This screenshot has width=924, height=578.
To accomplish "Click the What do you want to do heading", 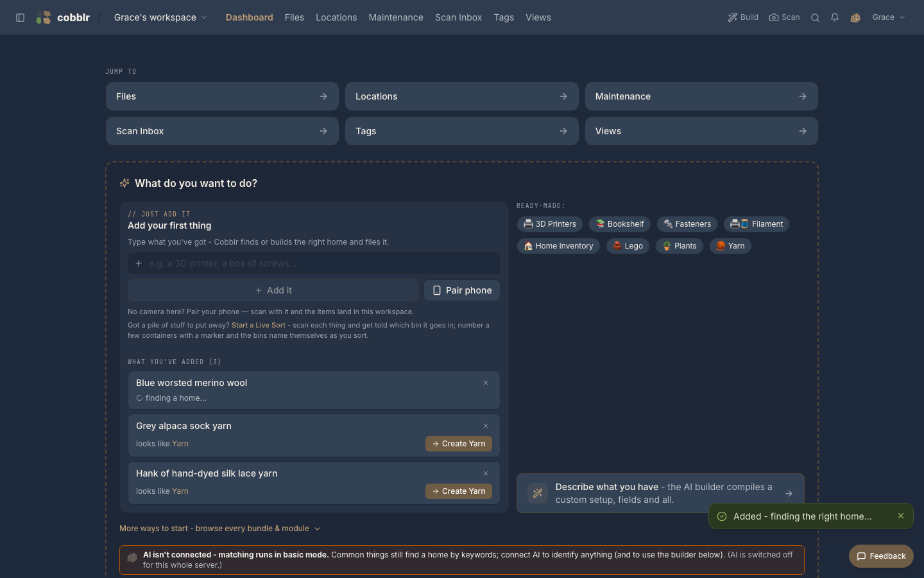I will pos(196,183).
